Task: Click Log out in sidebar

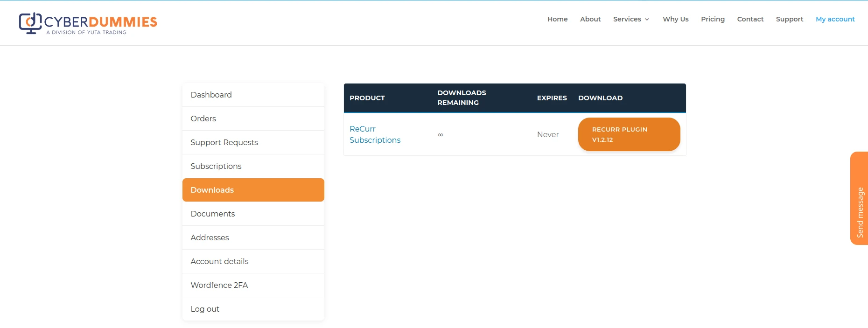Action: click(x=253, y=309)
